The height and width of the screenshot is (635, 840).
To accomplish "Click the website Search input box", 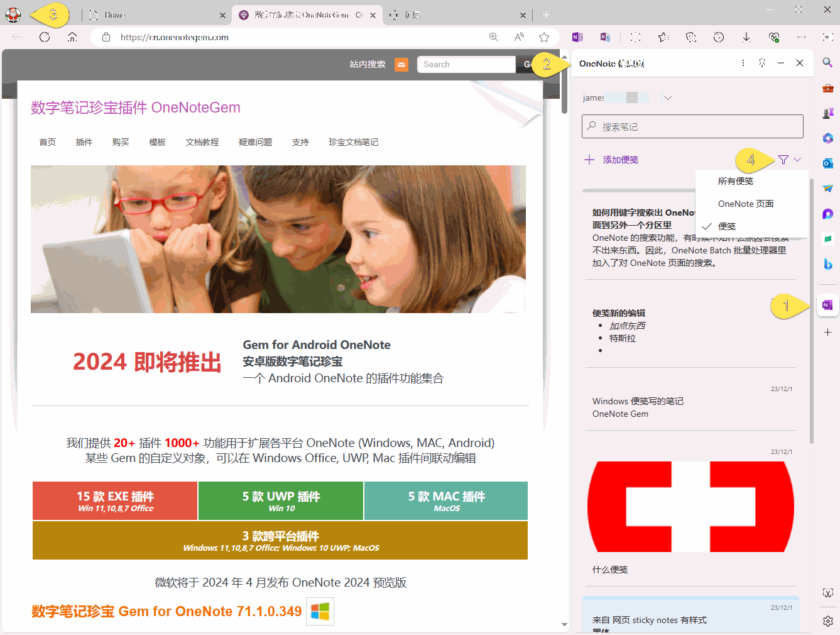I will [466, 64].
